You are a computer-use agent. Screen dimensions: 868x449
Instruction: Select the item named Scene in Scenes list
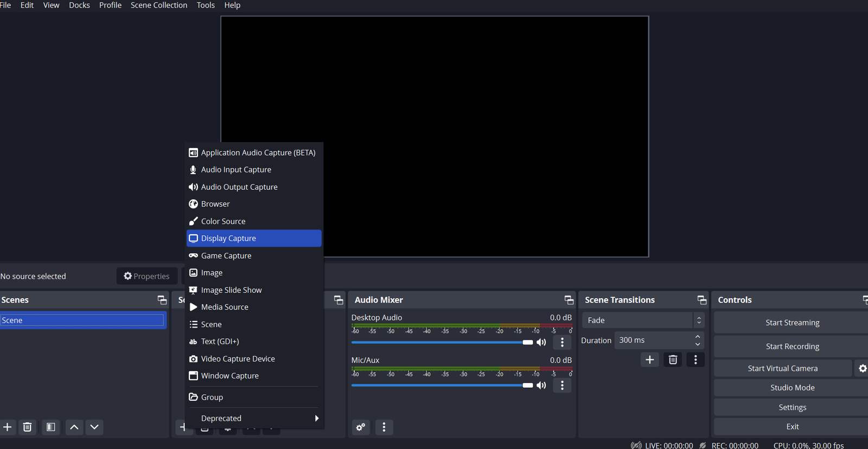(82, 320)
